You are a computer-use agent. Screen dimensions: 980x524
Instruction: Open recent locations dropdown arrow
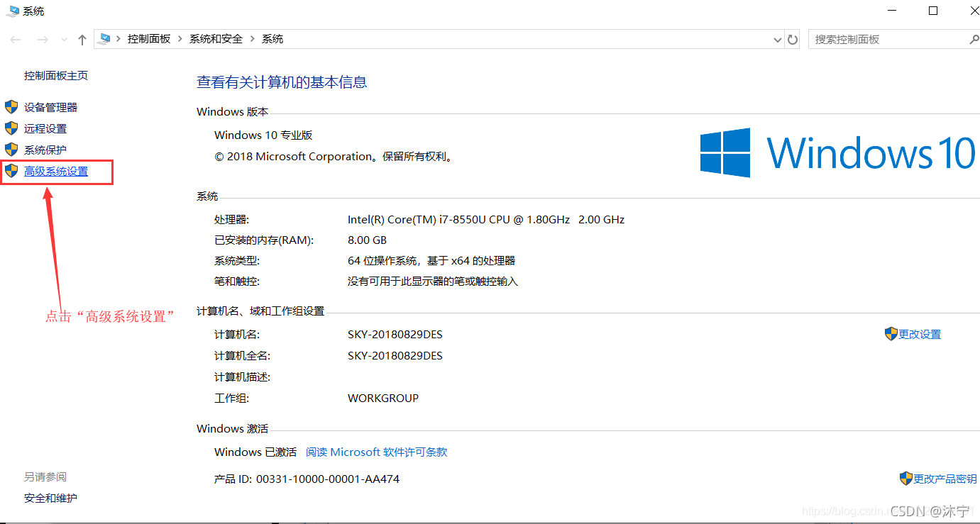64,40
